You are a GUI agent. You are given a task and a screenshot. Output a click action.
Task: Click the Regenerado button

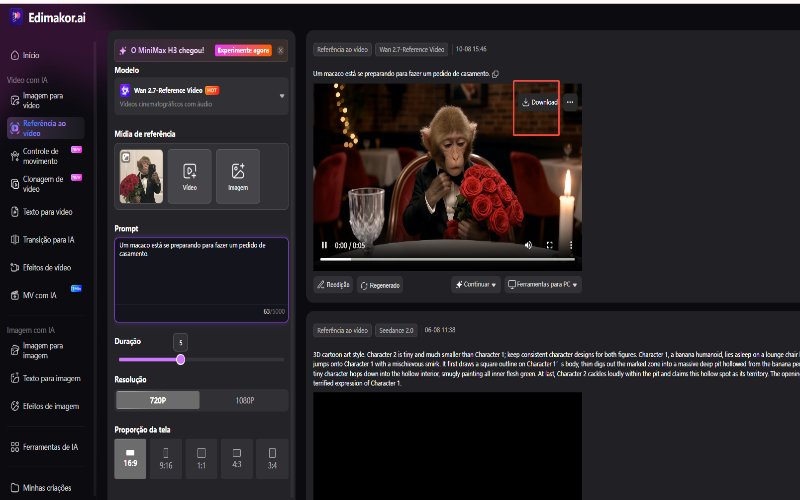[380, 285]
